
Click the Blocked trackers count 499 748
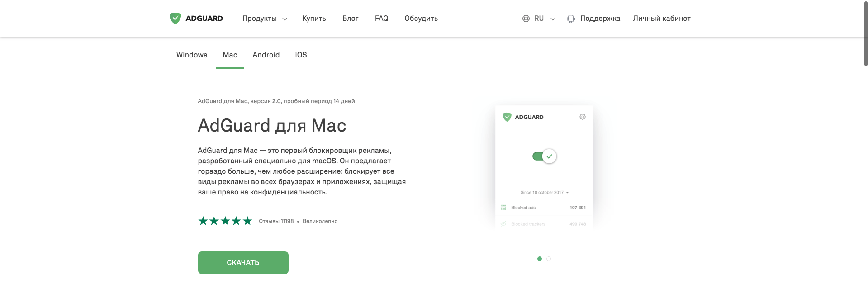[578, 224]
